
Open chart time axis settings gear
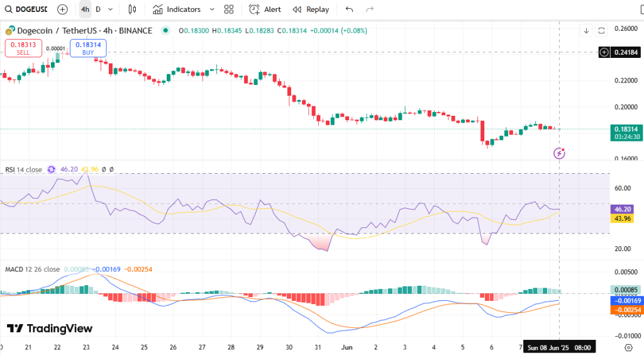coord(628,347)
